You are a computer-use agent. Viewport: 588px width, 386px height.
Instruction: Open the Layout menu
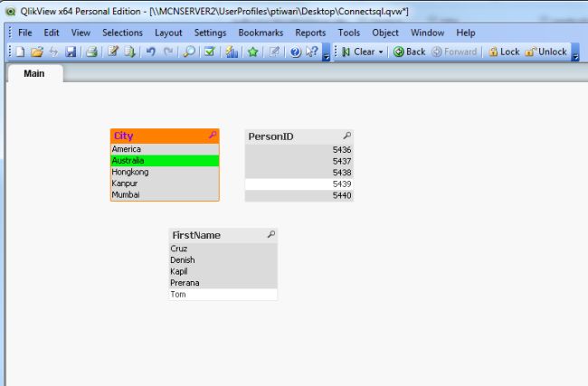(x=168, y=33)
